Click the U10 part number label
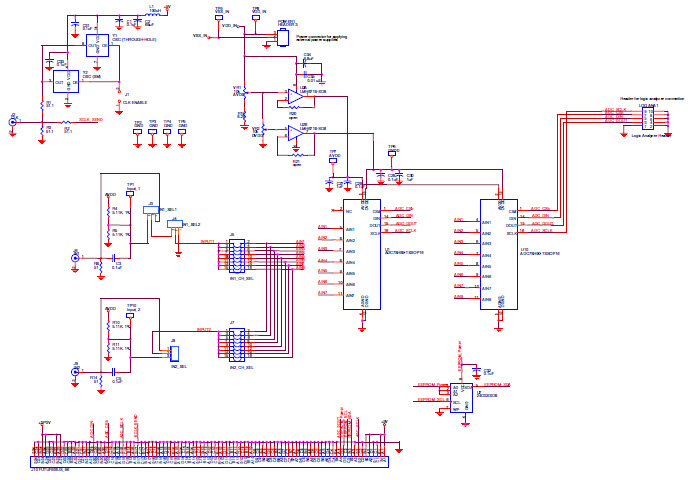The width and height of the screenshot is (695, 480). click(540, 254)
